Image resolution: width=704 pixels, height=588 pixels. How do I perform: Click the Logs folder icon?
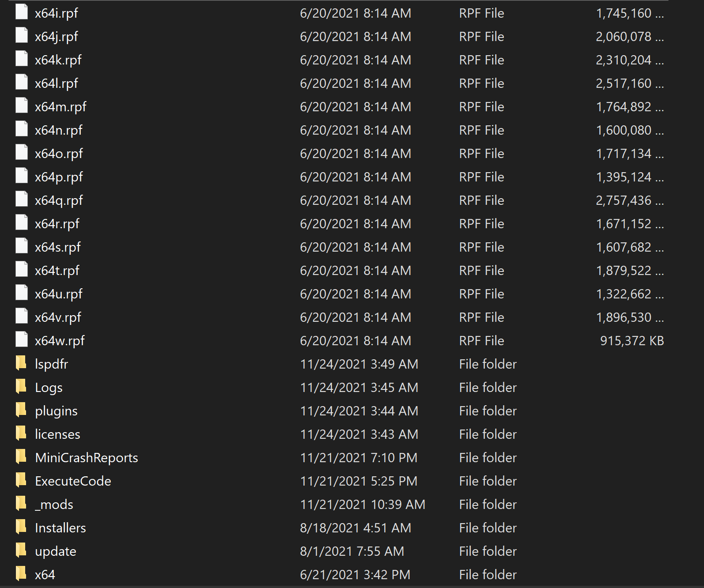tap(21, 387)
